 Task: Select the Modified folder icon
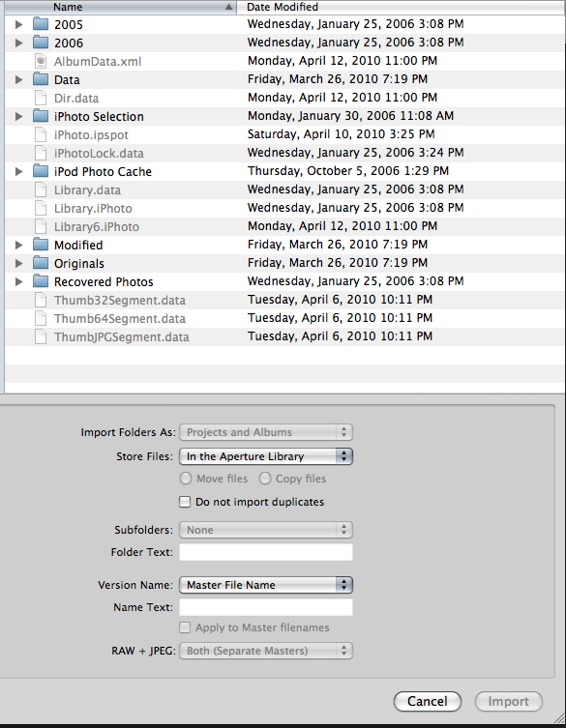[41, 245]
